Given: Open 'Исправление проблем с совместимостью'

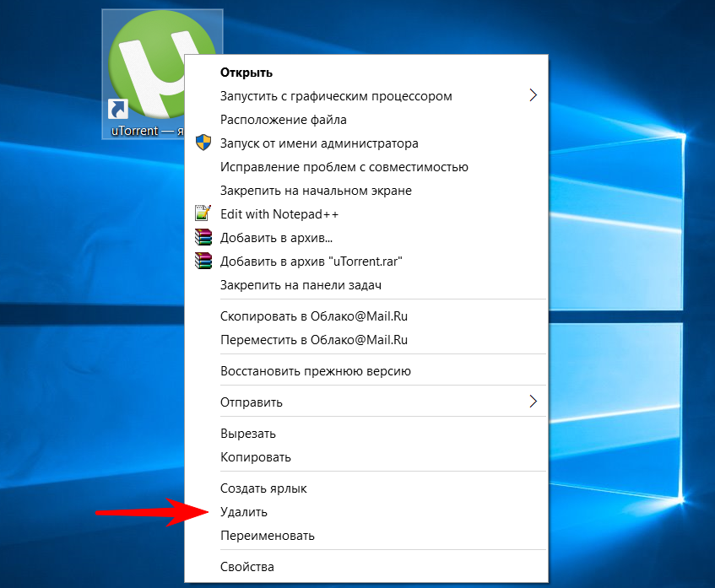Looking at the screenshot, I should click(x=344, y=167).
